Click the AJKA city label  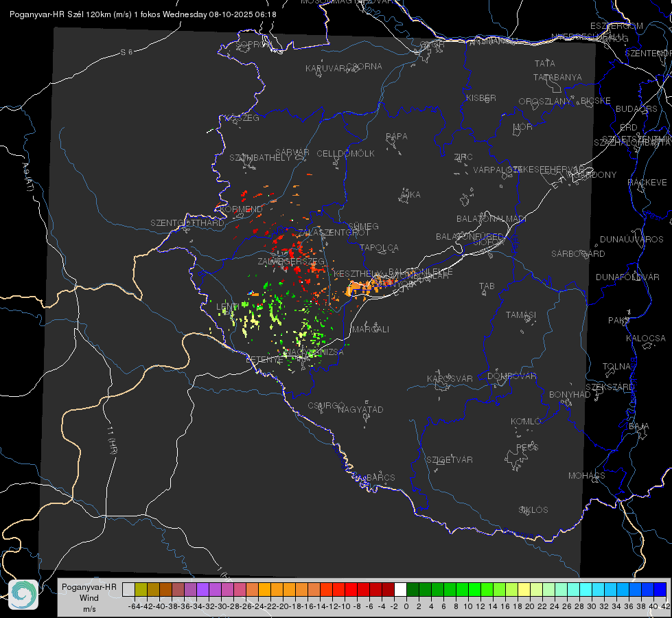click(x=410, y=195)
